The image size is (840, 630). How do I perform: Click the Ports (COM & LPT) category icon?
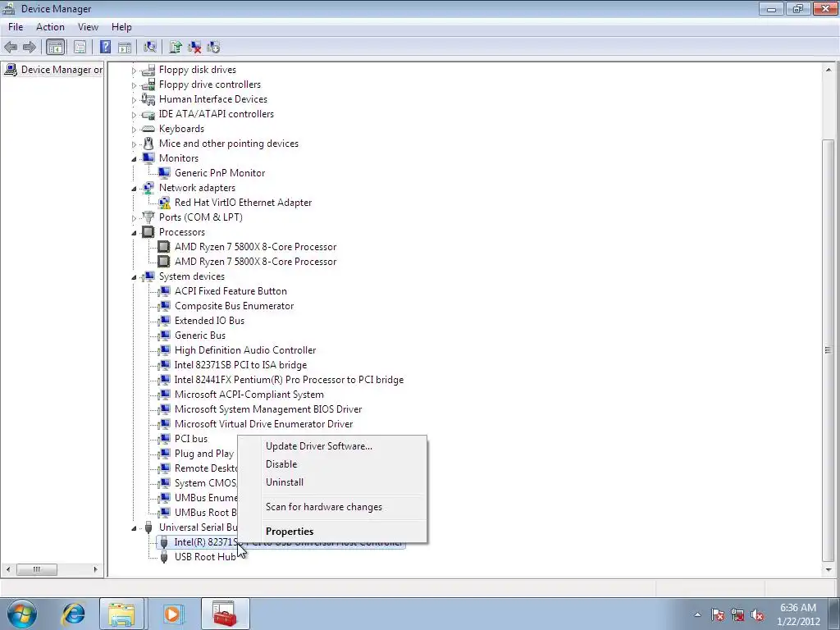(148, 217)
